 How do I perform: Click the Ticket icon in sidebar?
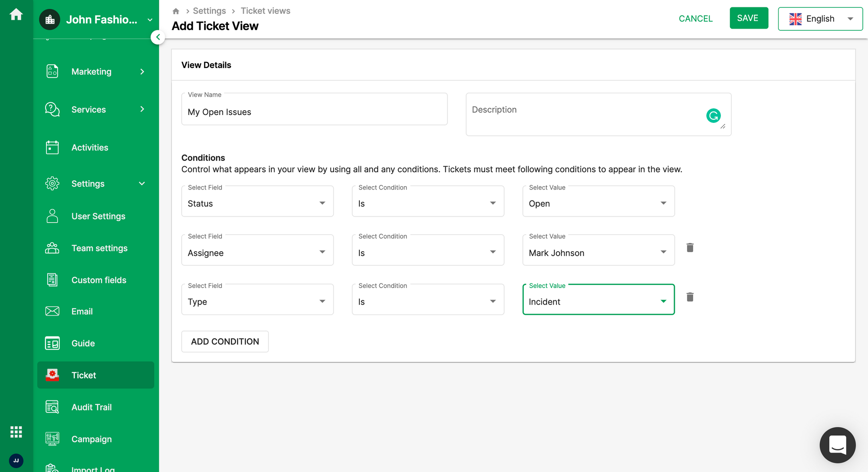[53, 375]
